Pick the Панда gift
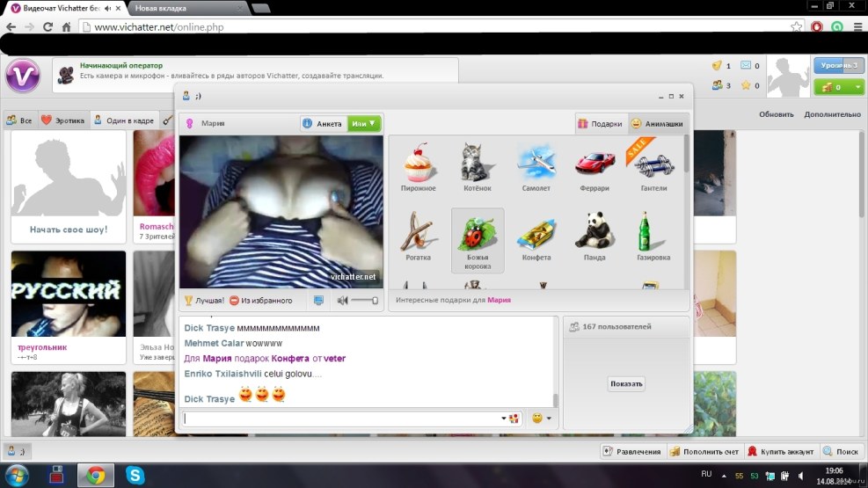 pos(594,237)
